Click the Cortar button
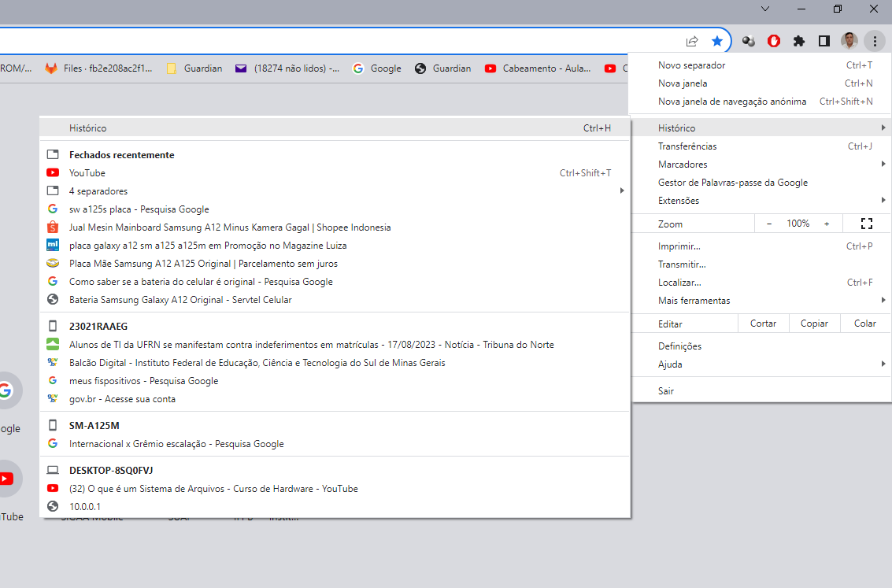892x588 pixels. tap(763, 324)
